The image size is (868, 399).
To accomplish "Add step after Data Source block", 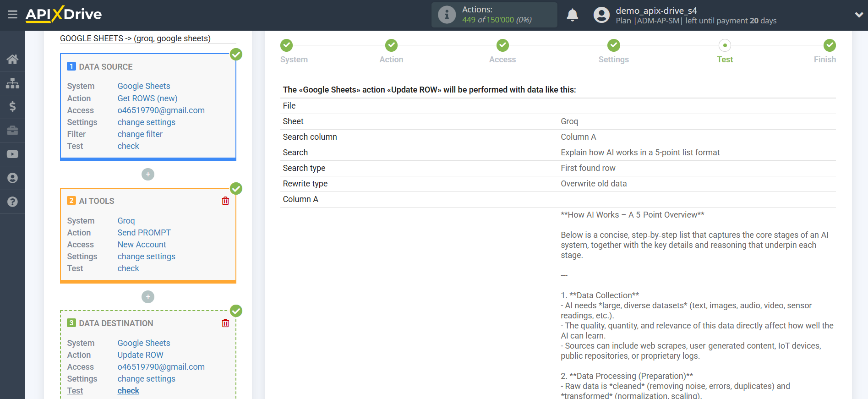I will pyautogui.click(x=148, y=175).
